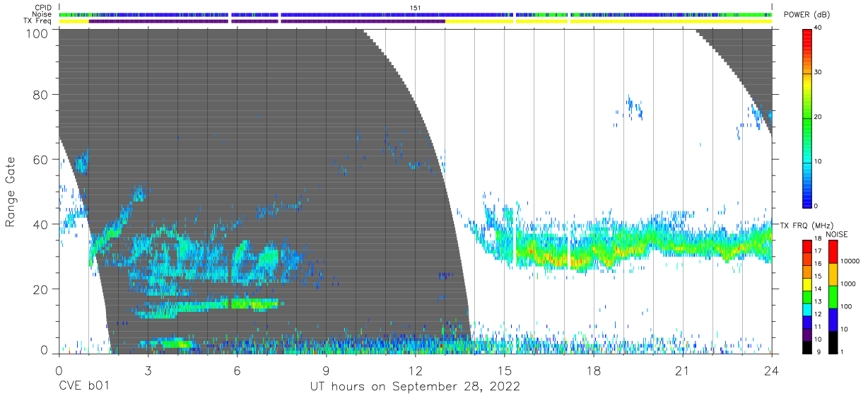Click the Noise row label at top left
The width and height of the screenshot is (868, 401).
click(43, 14)
